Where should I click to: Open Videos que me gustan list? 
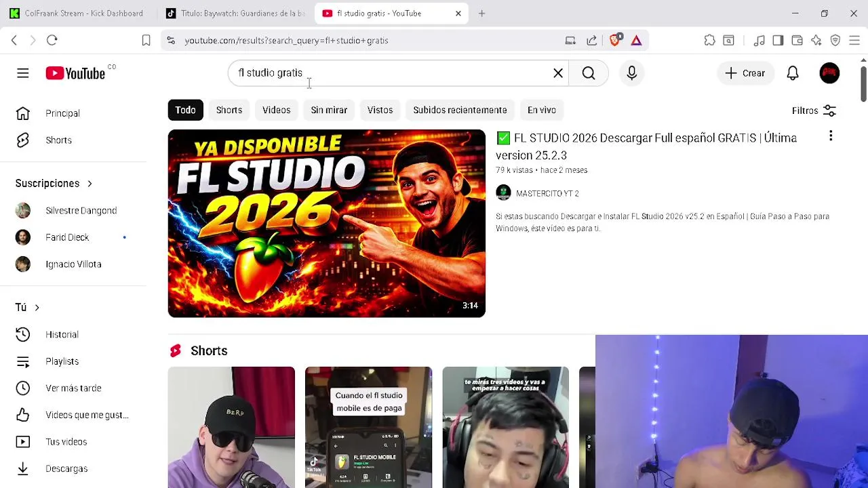coord(73,415)
